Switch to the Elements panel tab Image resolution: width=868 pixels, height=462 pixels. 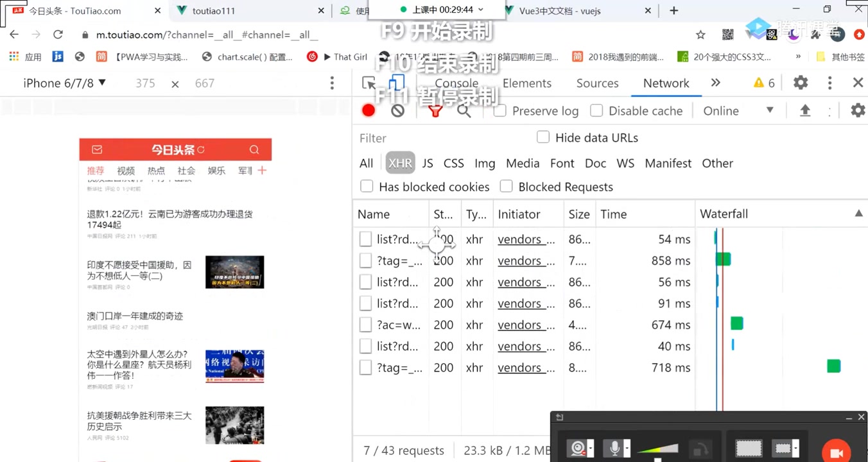pyautogui.click(x=527, y=83)
